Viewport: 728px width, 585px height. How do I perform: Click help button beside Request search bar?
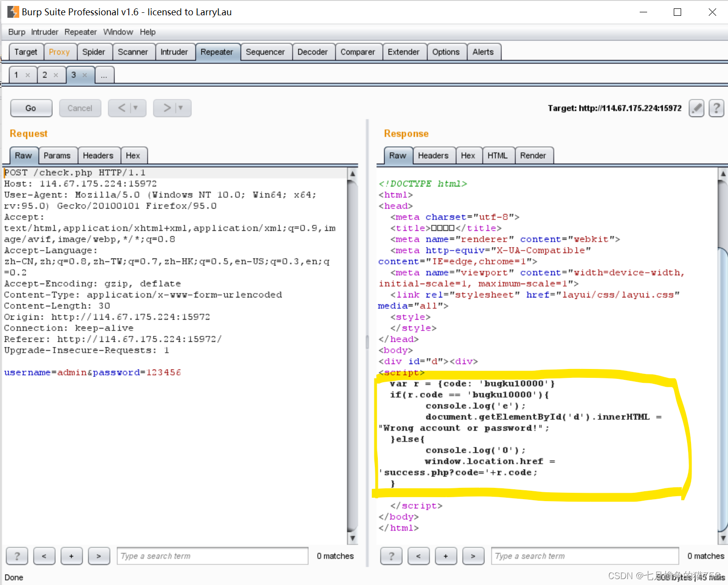pyautogui.click(x=17, y=556)
